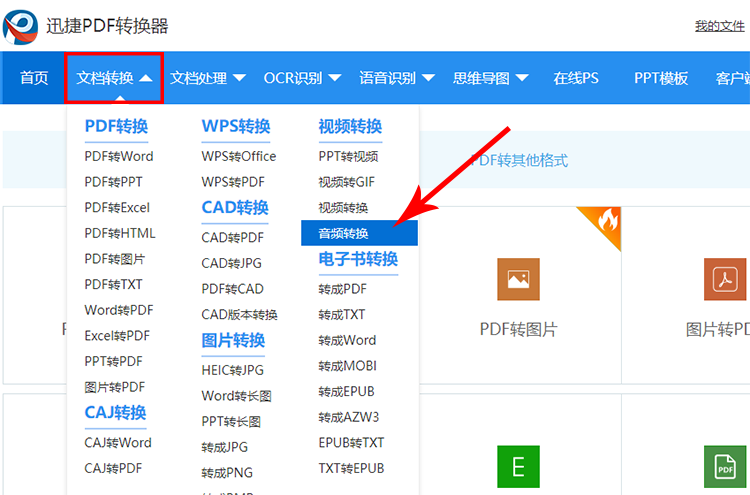Viewport: 750px width, 495px height.
Task: Click the 电子书转换 heading
Action: [x=358, y=259]
